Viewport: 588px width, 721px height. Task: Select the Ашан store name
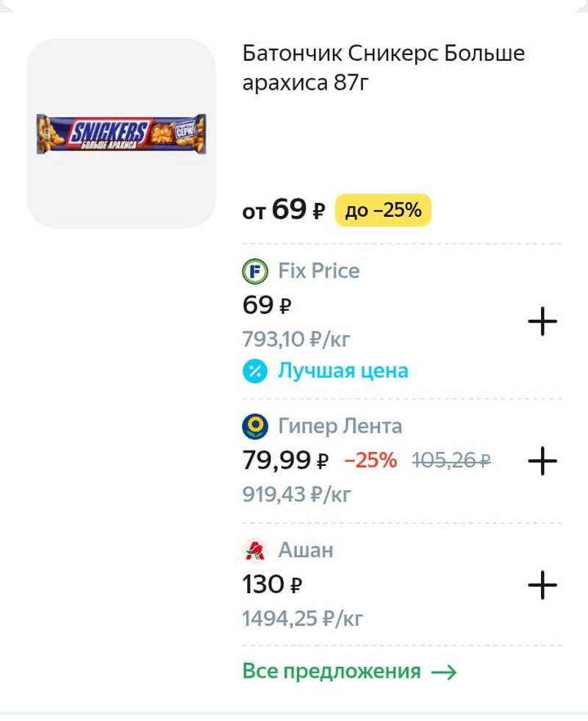306,550
